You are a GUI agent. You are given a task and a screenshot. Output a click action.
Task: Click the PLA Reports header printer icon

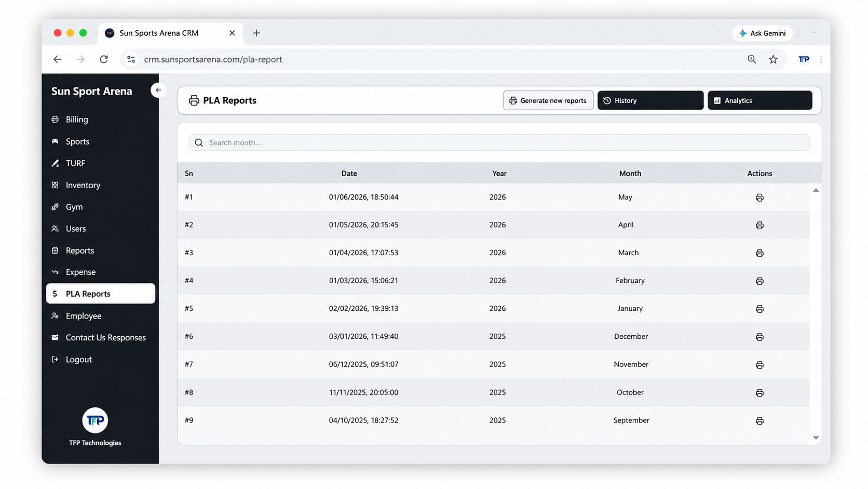click(194, 100)
